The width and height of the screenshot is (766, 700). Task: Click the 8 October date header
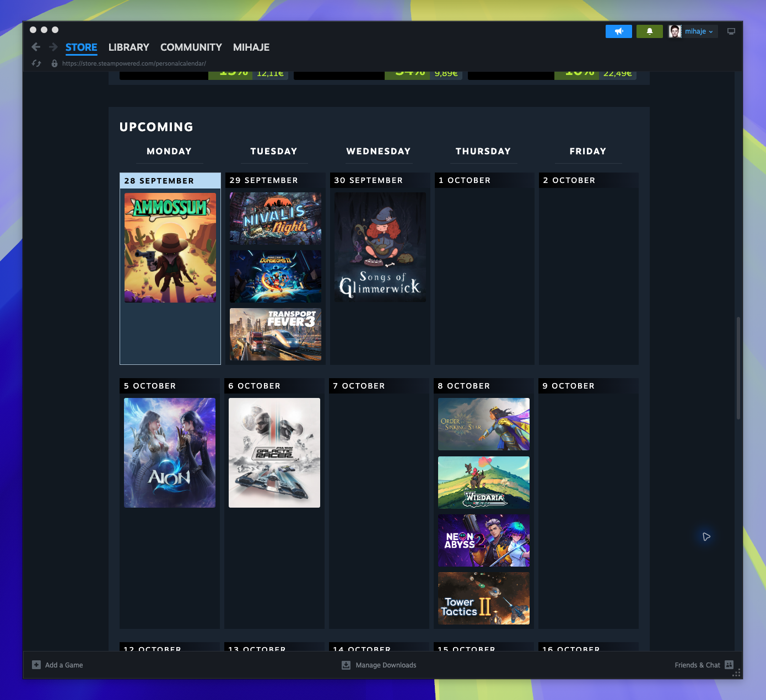tap(483, 386)
